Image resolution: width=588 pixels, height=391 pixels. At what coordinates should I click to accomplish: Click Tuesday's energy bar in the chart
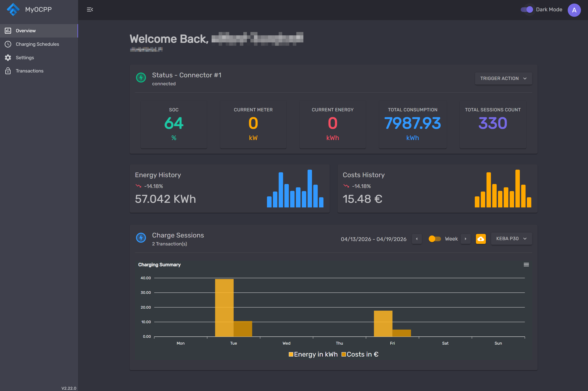(x=224, y=307)
